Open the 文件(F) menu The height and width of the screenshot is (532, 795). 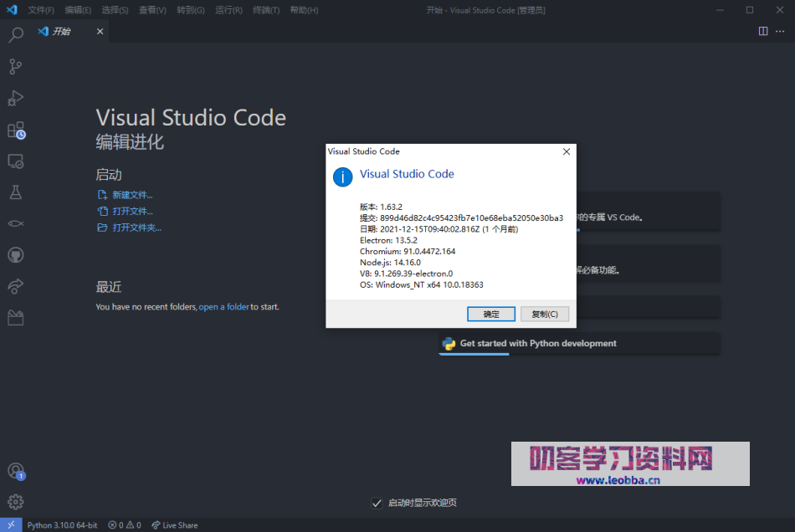(41, 10)
